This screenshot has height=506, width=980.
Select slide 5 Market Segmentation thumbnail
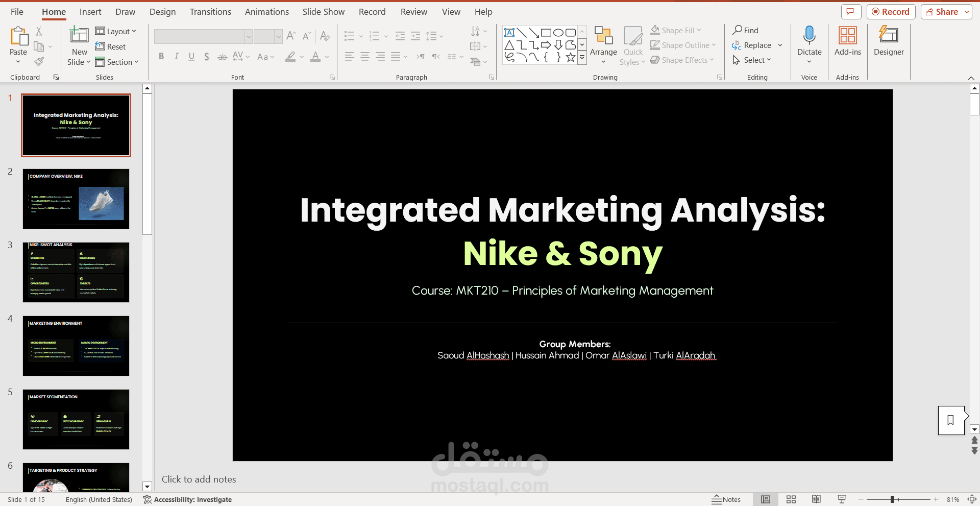tap(76, 419)
